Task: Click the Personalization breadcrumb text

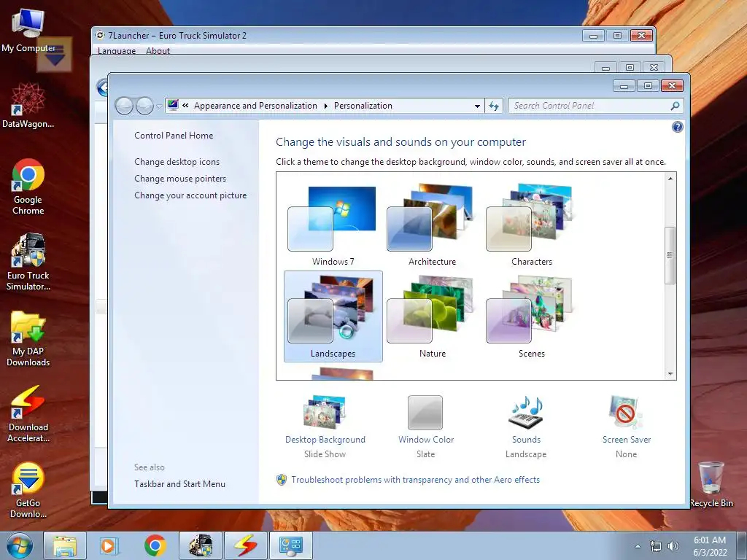Action: coord(363,106)
